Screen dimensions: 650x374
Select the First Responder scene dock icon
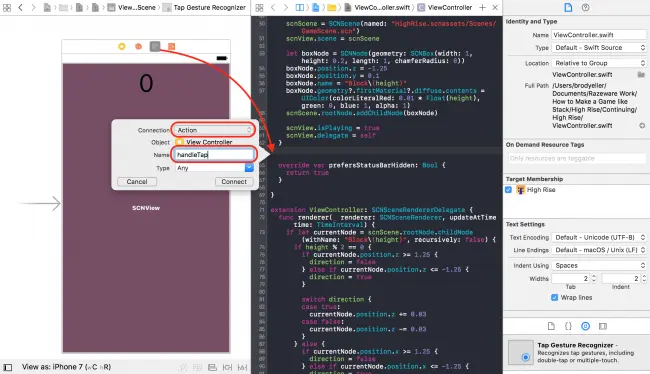coord(138,46)
